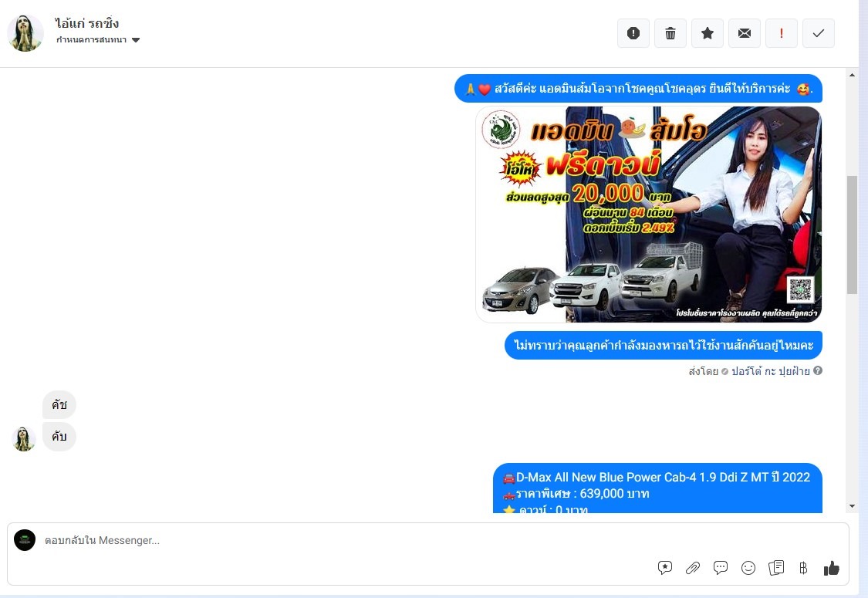The width and height of the screenshot is (868, 598).
Task: Click the message bubble 'คัช'
Action: pos(59,405)
